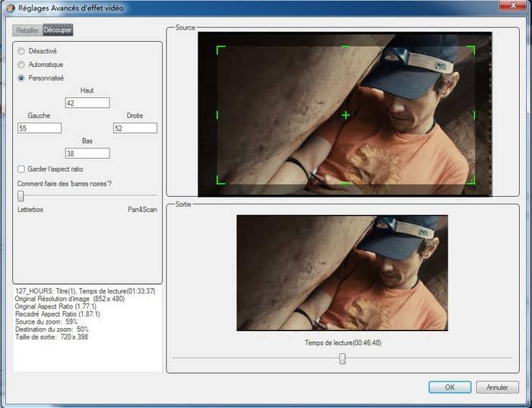This screenshot has height=408, width=532.
Task: Click the 'Original Résolution d'image' line
Action: [70, 299]
